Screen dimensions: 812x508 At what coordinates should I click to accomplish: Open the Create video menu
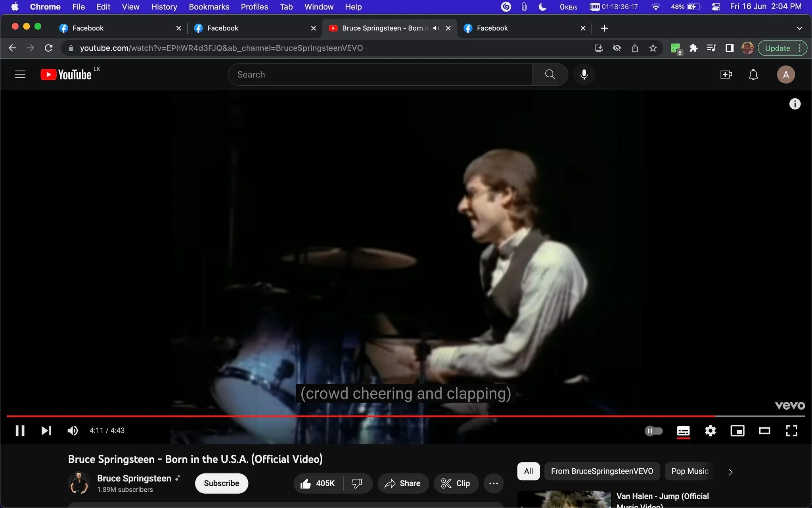tap(726, 75)
